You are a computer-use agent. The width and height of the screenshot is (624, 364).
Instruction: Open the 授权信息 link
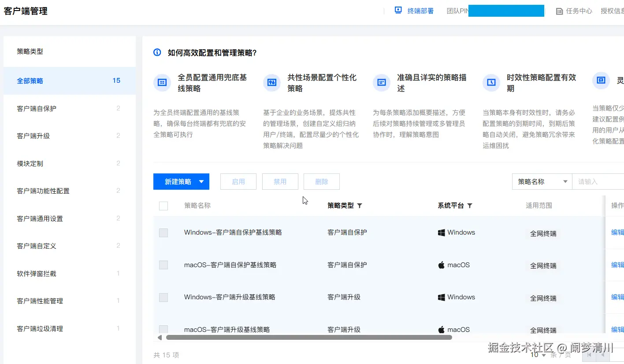[613, 11]
